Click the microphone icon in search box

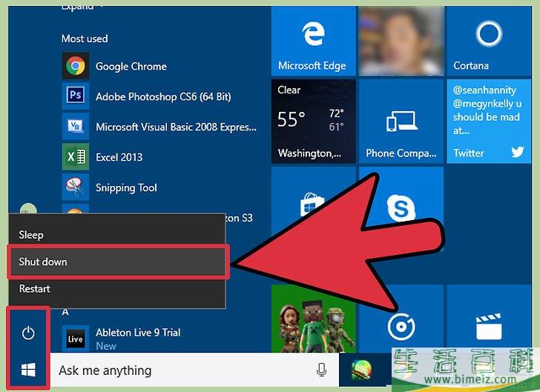point(321,370)
